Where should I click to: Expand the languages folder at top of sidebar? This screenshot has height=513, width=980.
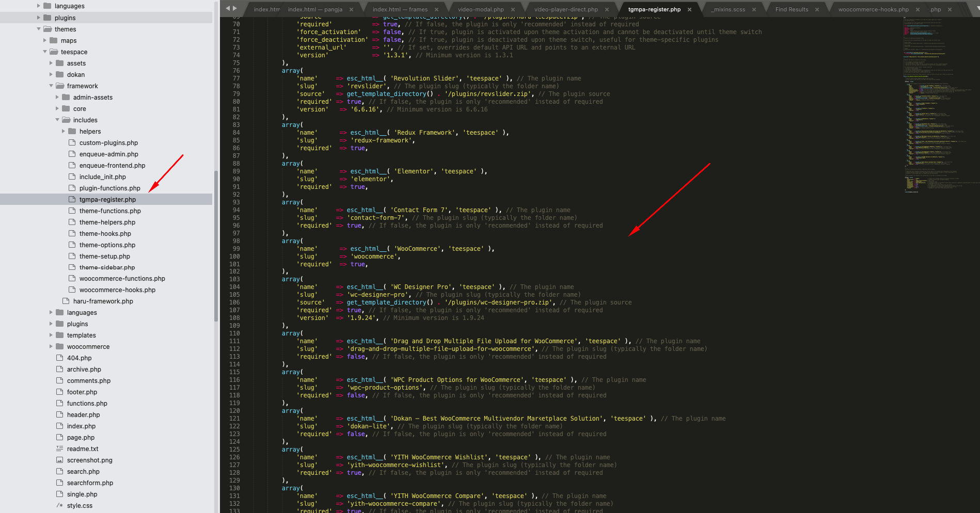39,6
